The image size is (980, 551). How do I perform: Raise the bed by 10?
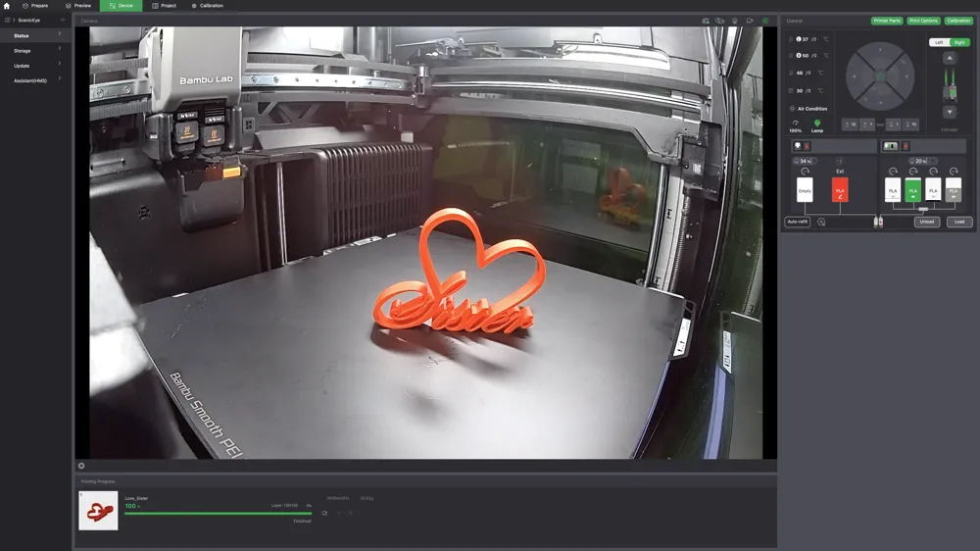[x=850, y=125]
